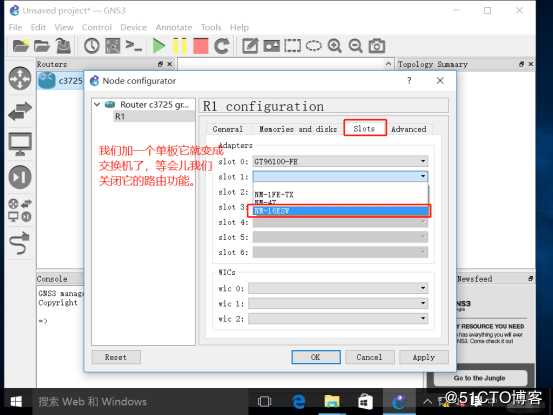
Task: Browse switches in the device sidebar
Action: click(20, 111)
